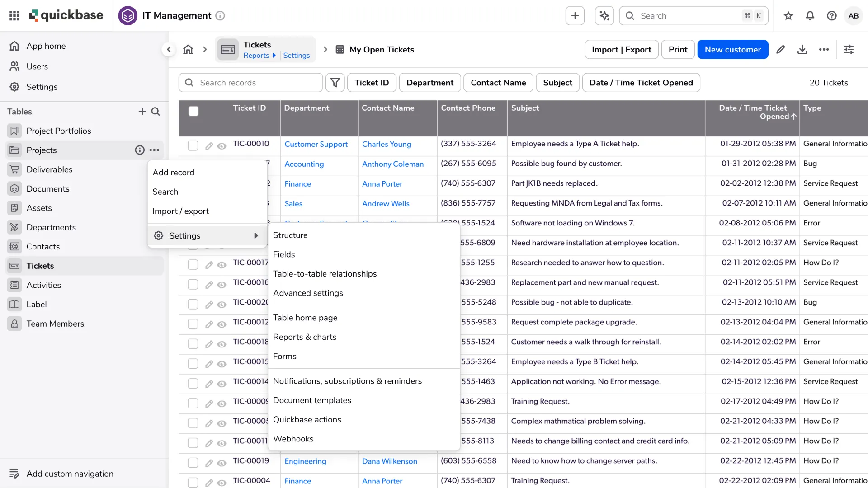Click the pencil edit report icon
Viewport: 868px width, 488px height.
(781, 50)
